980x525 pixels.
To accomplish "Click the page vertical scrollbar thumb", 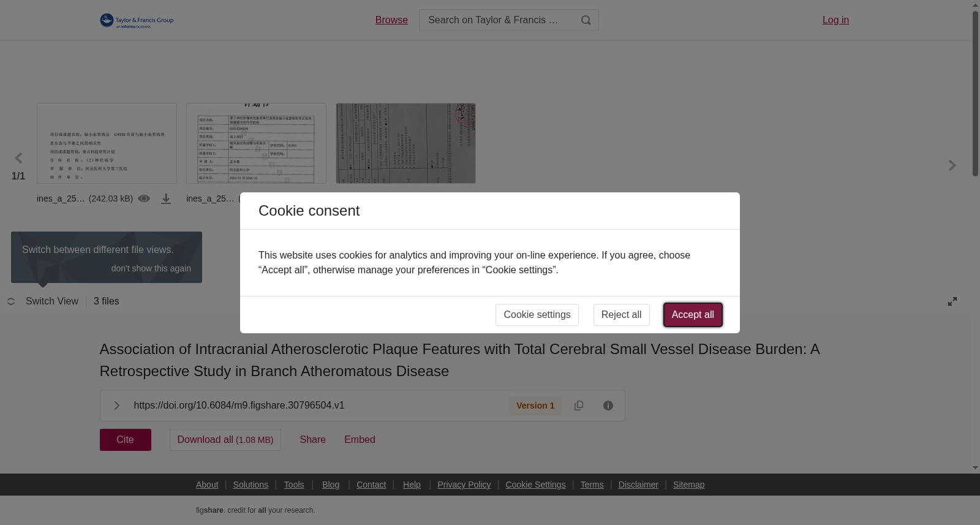I will point(975,93).
